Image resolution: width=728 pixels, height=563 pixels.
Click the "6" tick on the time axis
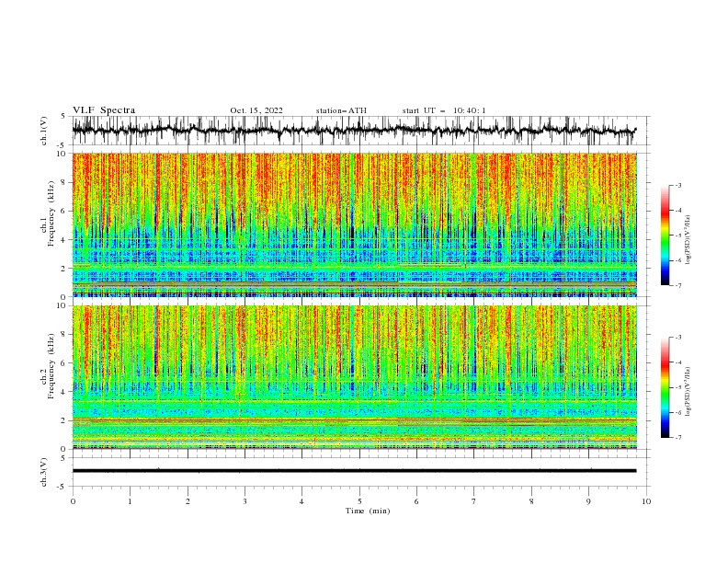click(416, 501)
